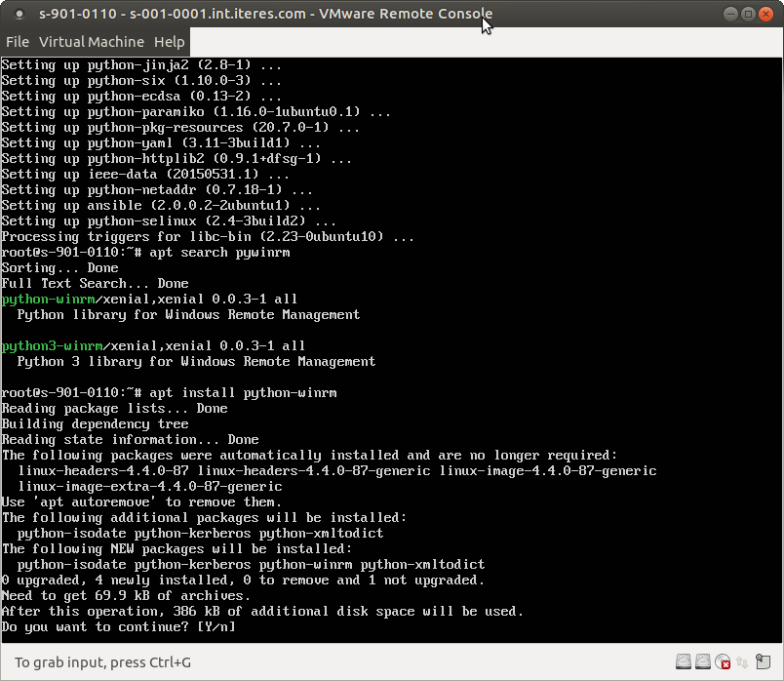The width and height of the screenshot is (784, 681).
Task: Click green 'python-winrm' package name in search results
Action: (48, 300)
